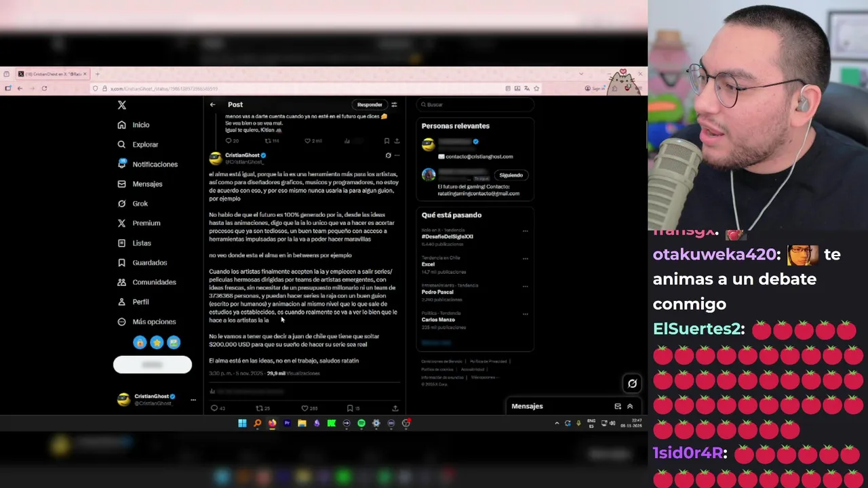Open more options for Excel trend
This screenshot has width=868, height=488.
(525, 258)
